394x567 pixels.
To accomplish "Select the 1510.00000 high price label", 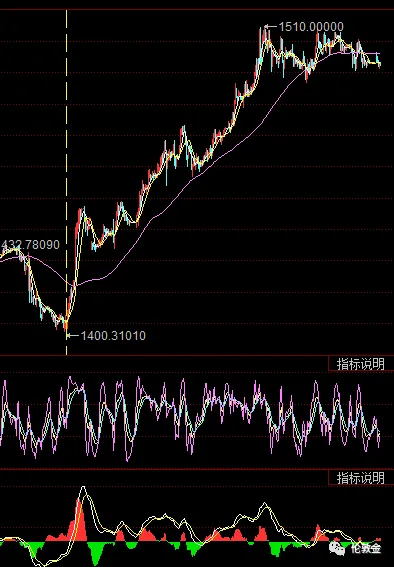I will (x=311, y=26).
